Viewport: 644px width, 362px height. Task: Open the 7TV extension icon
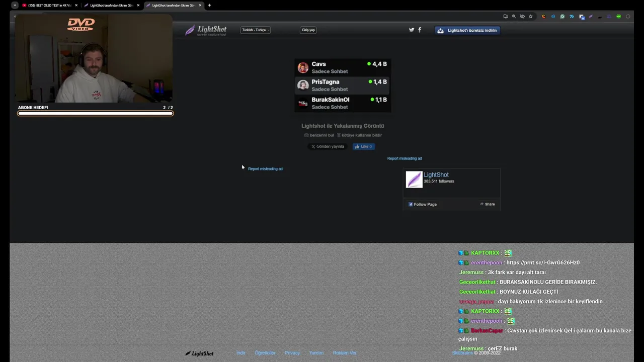(x=572, y=17)
